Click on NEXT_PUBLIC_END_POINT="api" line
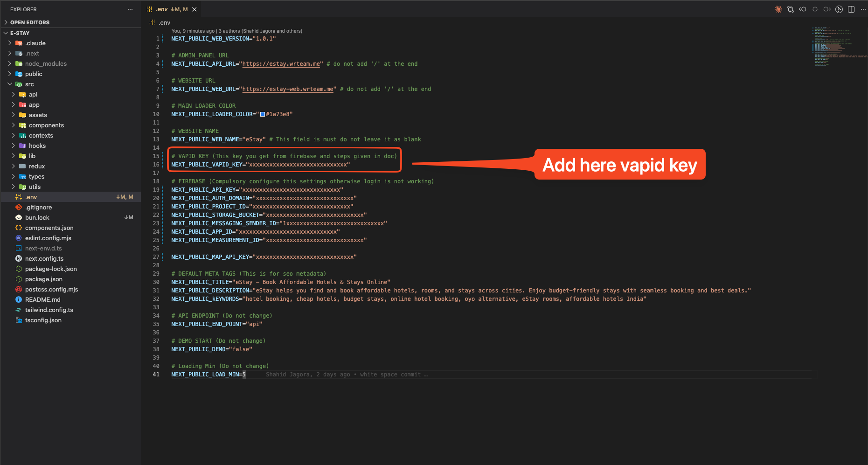This screenshot has height=465, width=868. tap(217, 324)
